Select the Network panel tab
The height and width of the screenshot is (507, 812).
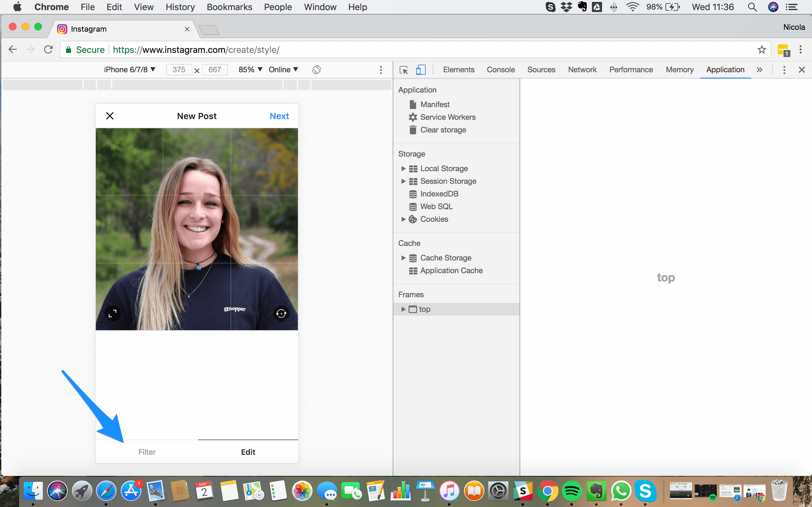[x=582, y=69]
